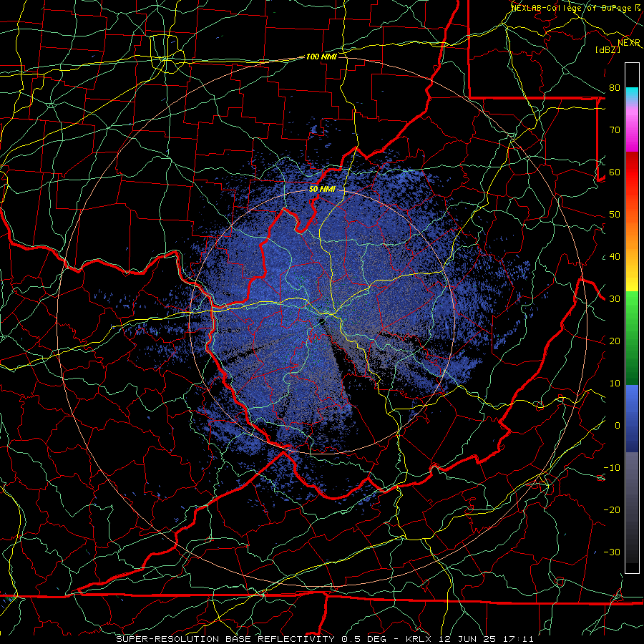Click the "NEXR" label above the color bar
The width and height of the screenshot is (644, 644).
click(x=629, y=43)
